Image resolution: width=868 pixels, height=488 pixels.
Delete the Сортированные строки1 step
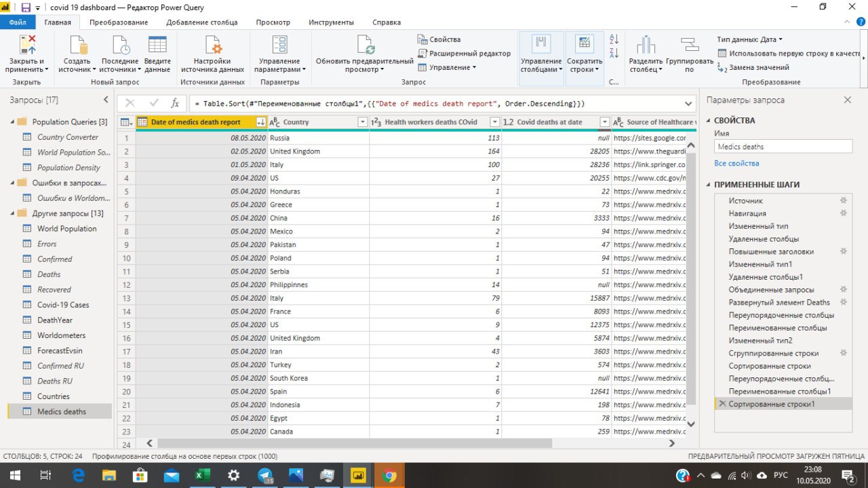click(x=722, y=404)
